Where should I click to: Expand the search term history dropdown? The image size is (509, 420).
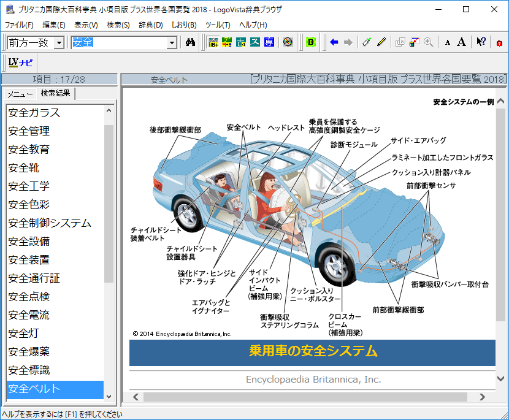click(x=171, y=42)
